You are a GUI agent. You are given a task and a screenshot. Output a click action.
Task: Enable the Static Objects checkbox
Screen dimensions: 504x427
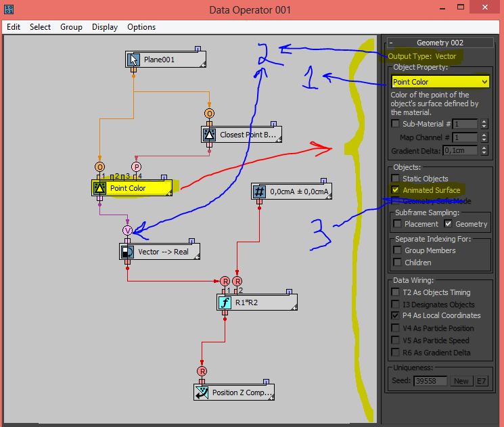(396, 179)
